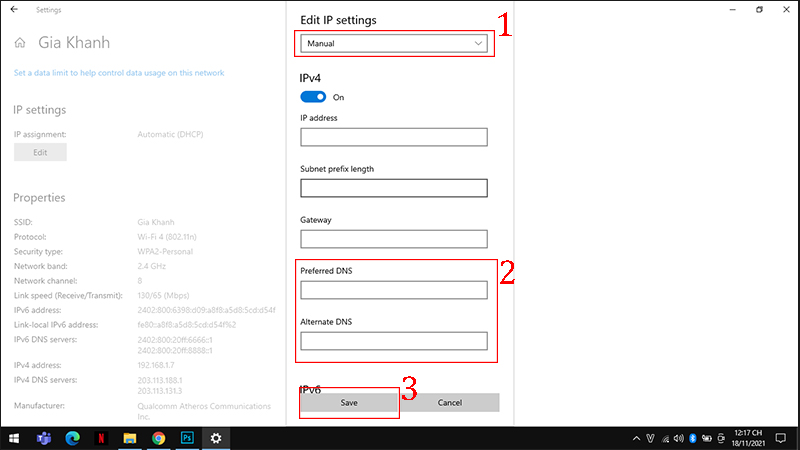Click the IP address input field
The width and height of the screenshot is (800, 450).
pyautogui.click(x=393, y=137)
